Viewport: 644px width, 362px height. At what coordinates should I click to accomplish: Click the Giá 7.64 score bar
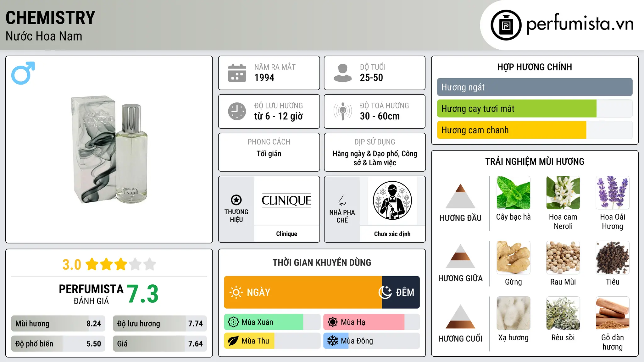[x=160, y=343]
